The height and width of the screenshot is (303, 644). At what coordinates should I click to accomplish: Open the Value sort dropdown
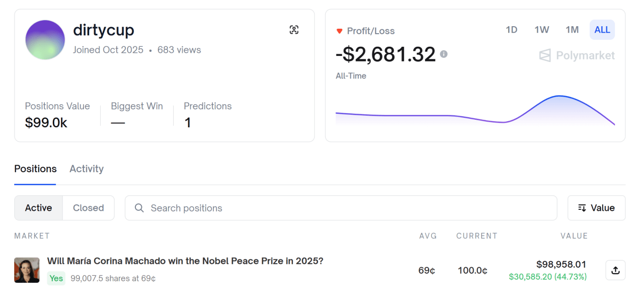click(x=597, y=208)
